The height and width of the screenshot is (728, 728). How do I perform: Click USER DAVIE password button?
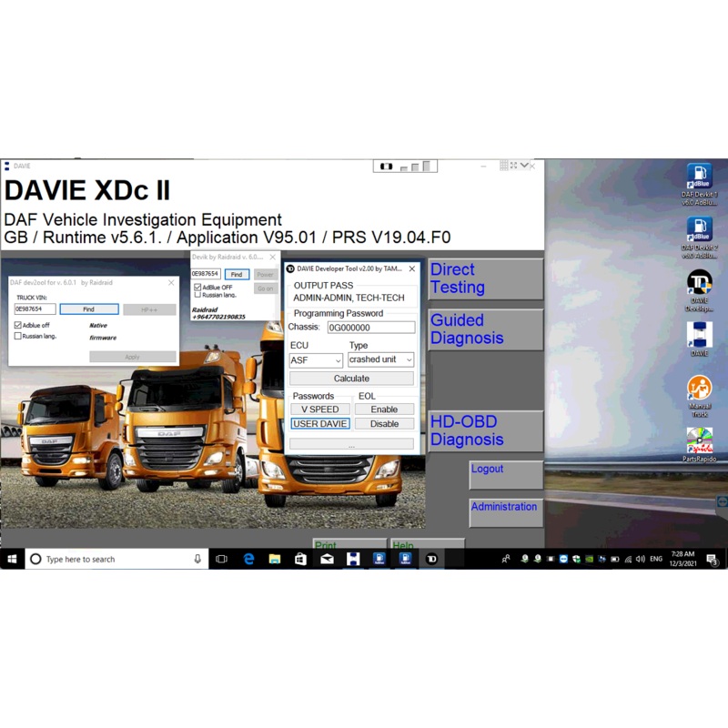pyautogui.click(x=320, y=423)
